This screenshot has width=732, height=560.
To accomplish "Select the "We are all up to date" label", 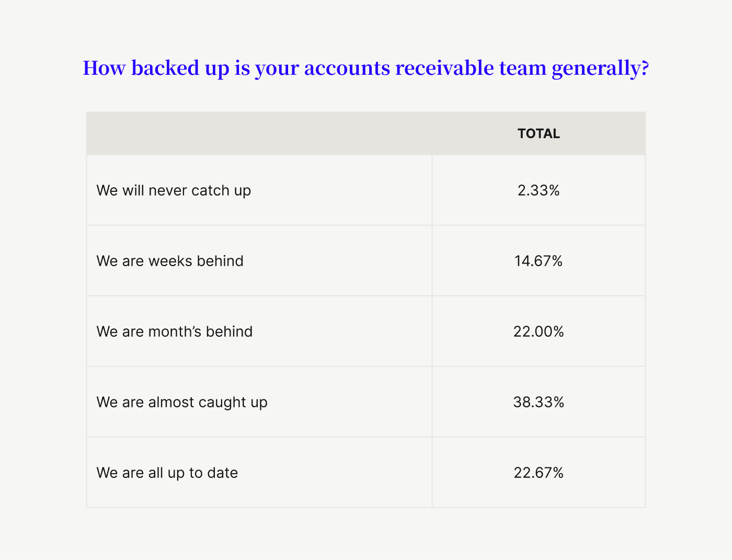I will (x=167, y=473).
